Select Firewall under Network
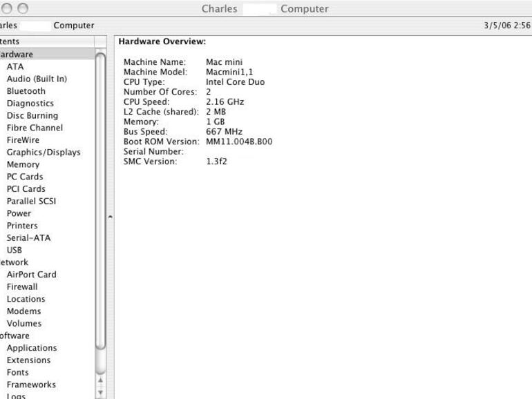The width and height of the screenshot is (532, 399). (22, 286)
